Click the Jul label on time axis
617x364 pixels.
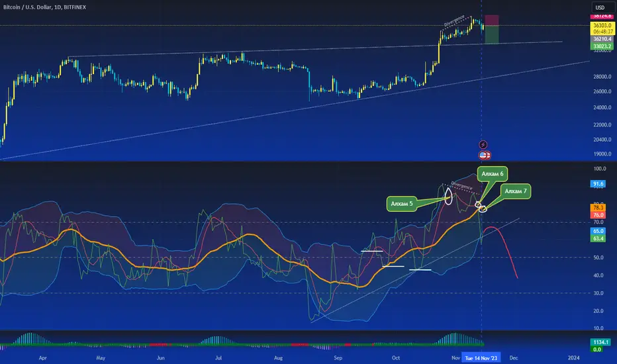pos(218,357)
